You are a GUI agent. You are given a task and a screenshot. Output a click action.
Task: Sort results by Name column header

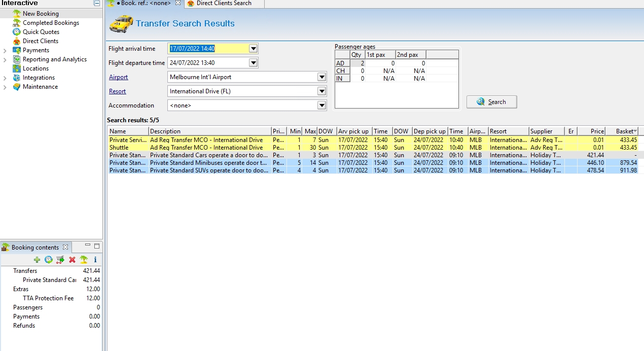point(128,131)
